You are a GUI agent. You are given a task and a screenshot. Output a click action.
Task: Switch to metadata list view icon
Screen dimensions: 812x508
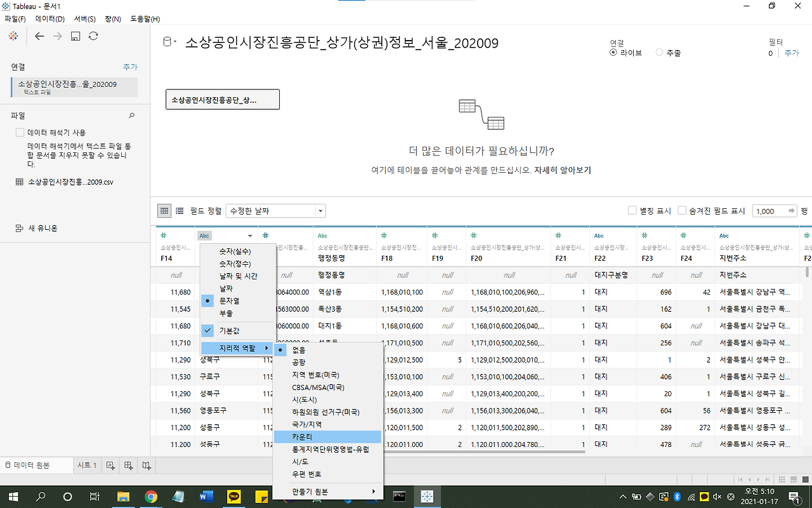(180, 211)
